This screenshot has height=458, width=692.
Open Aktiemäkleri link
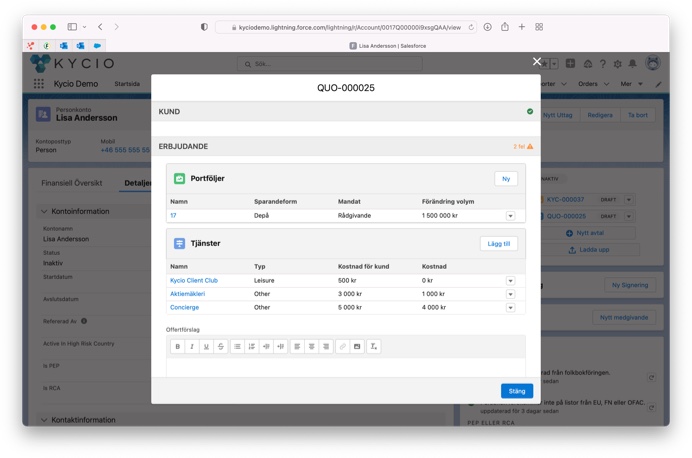pyautogui.click(x=188, y=293)
